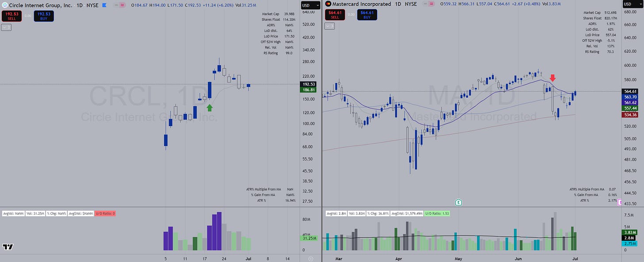Click the 'Shares Float 820.17M' row on the Mastercard chart
644x262 pixels.
600,18
